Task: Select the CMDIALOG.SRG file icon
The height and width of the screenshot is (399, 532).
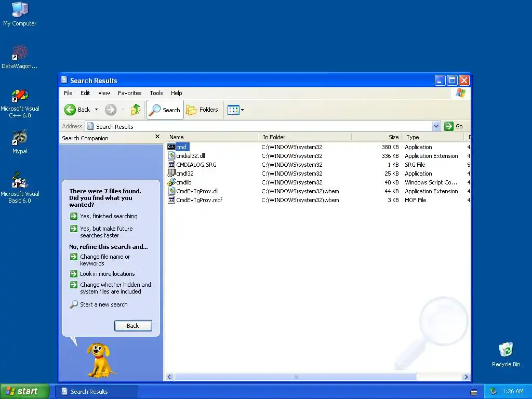Action: 171,165
